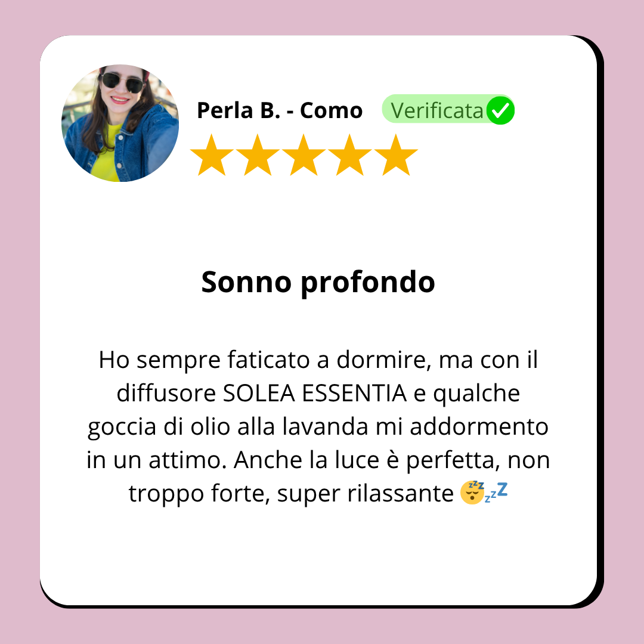Select the fourth gold star

click(350, 155)
